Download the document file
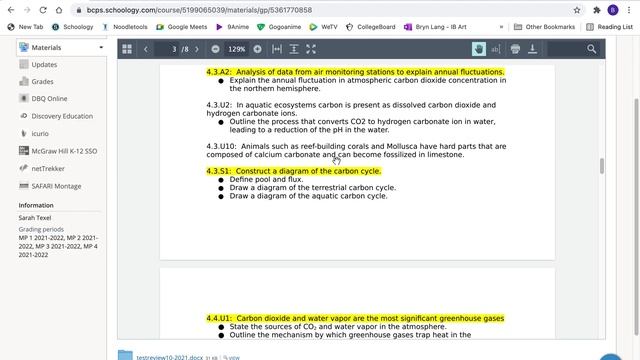The height and width of the screenshot is (360, 640). coord(532,49)
